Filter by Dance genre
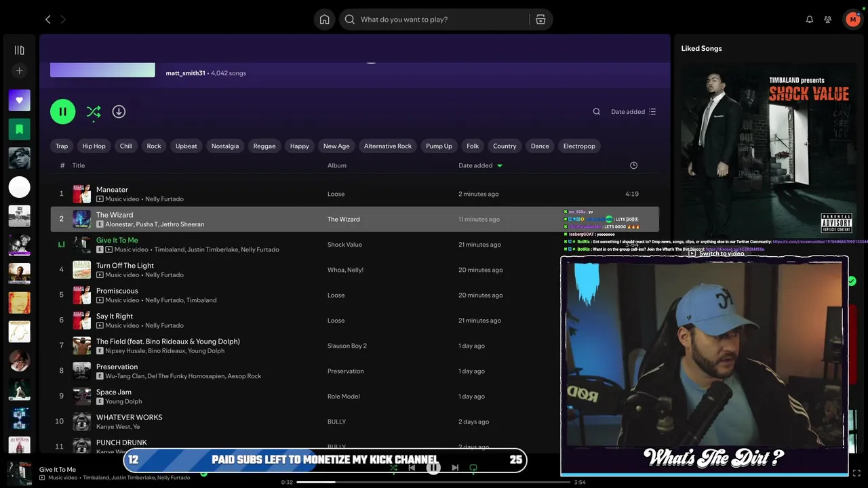Image resolution: width=868 pixels, height=488 pixels. [x=540, y=146]
